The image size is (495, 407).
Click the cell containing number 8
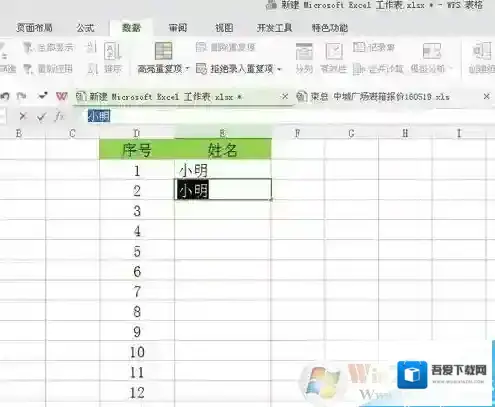tap(137, 311)
